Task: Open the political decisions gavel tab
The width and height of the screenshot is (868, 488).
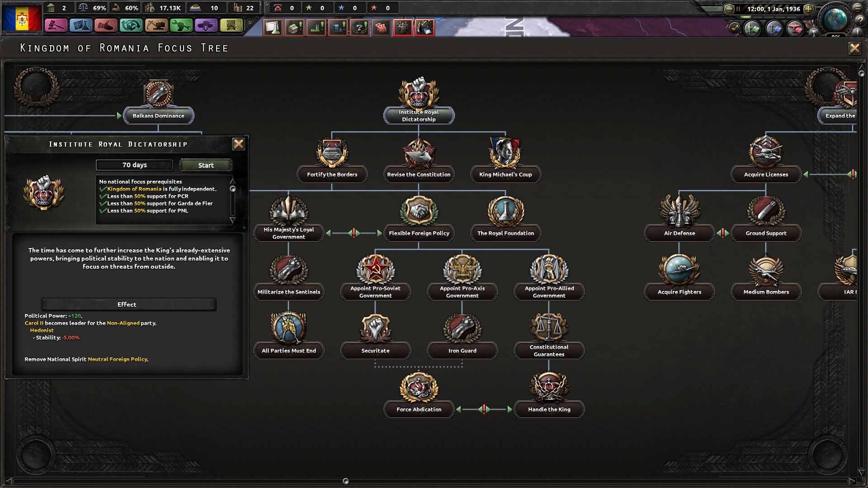Action: point(56,26)
